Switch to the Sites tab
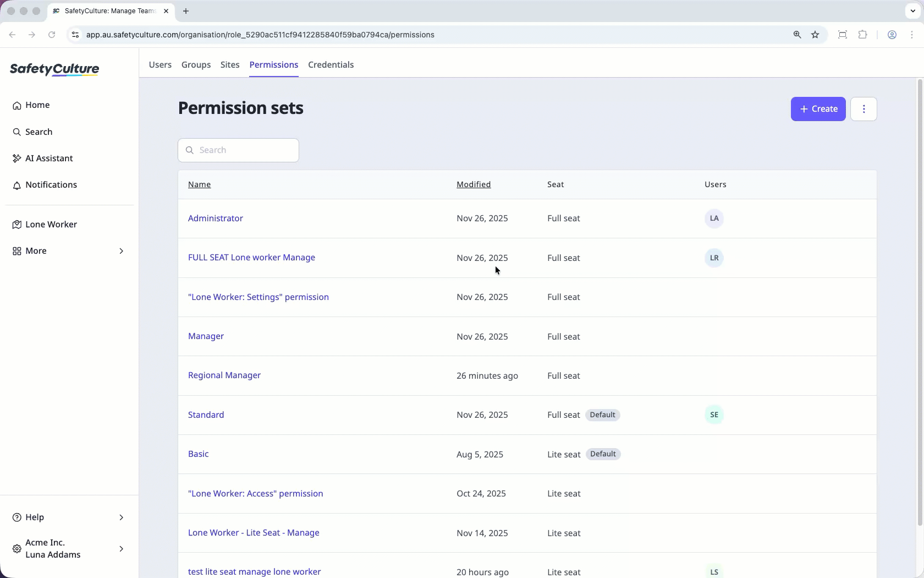Screen dimensions: 924x578 (x=230, y=65)
